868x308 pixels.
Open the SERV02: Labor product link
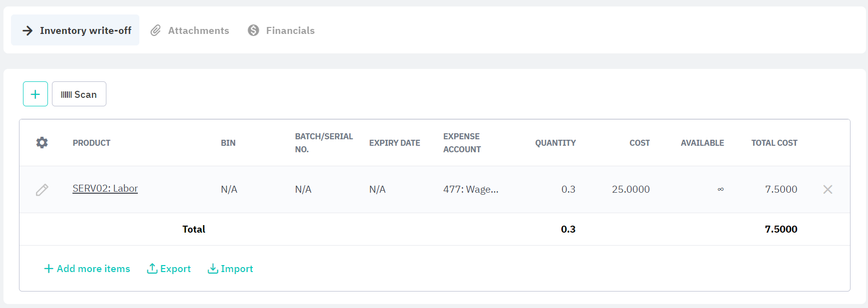105,189
